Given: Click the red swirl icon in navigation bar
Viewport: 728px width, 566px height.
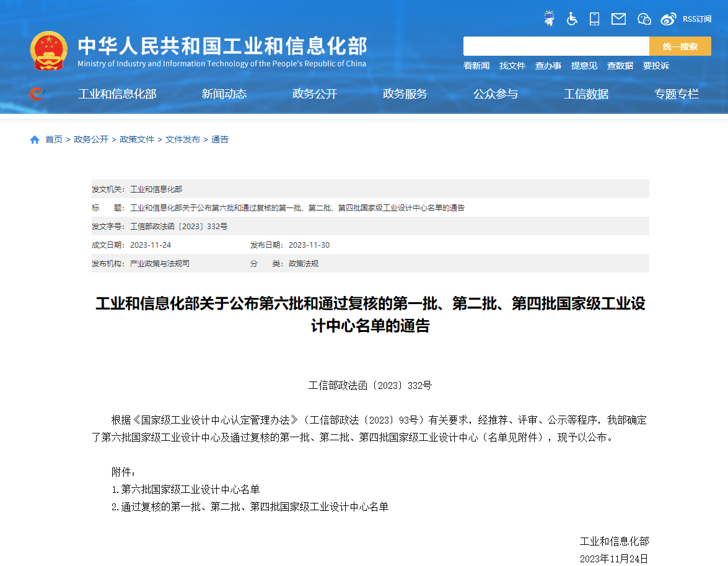Looking at the screenshot, I should 37,94.
